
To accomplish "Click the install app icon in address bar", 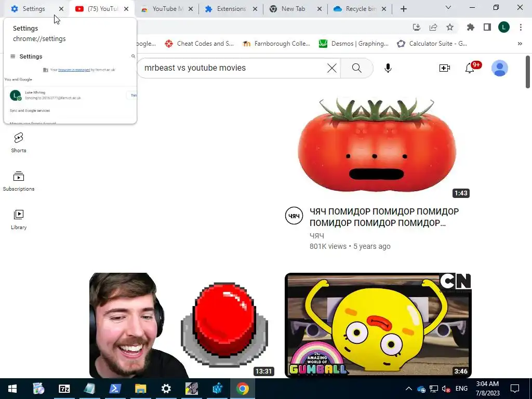I will tap(417, 27).
